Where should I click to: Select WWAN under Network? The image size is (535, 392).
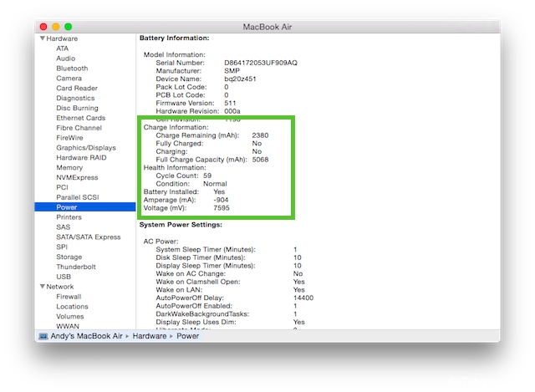(x=68, y=326)
